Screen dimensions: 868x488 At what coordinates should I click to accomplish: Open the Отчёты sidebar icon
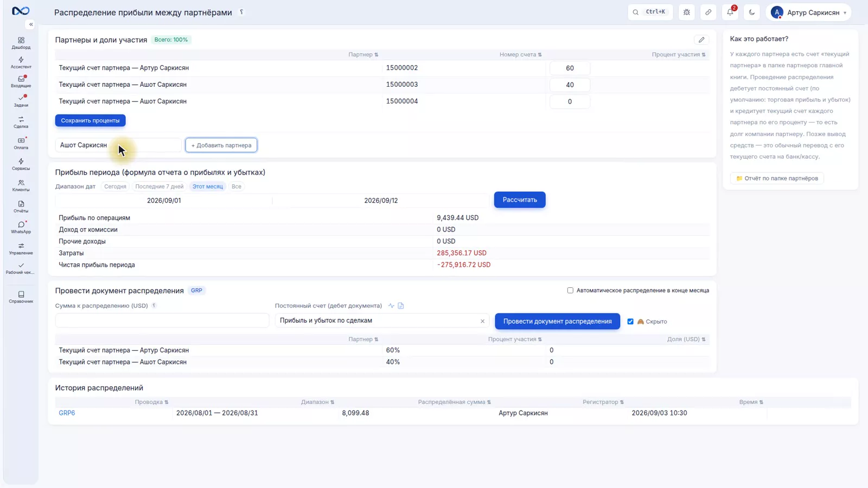tap(21, 207)
